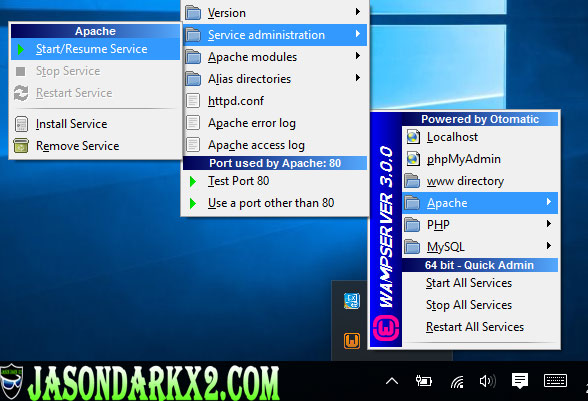The height and width of the screenshot is (401, 588).
Task: Click the folder icon next to PHP
Action: (x=412, y=225)
